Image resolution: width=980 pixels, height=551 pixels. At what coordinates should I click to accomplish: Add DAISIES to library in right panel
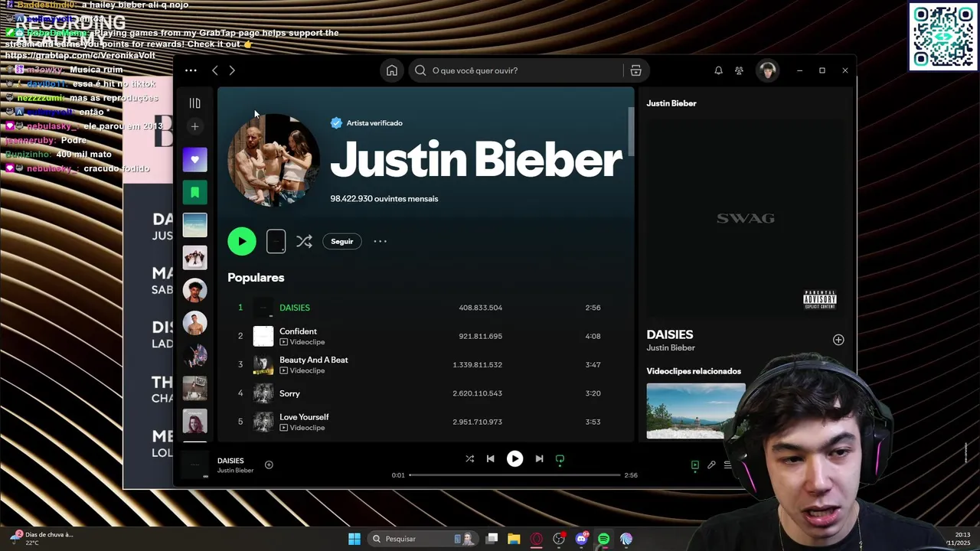coord(838,340)
